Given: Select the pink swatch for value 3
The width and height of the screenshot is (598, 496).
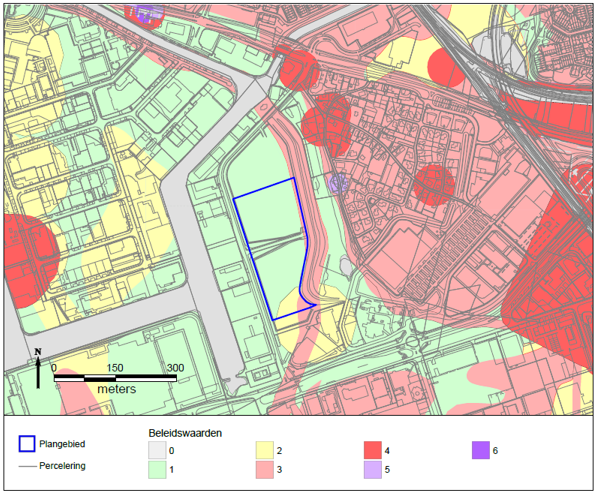Looking at the screenshot, I should click(265, 469).
